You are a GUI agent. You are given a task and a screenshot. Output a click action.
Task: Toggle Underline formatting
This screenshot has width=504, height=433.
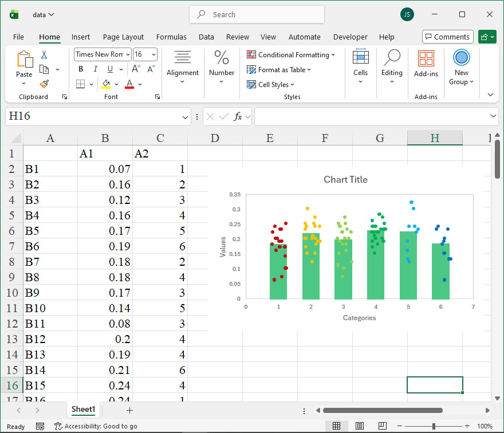tap(110, 69)
